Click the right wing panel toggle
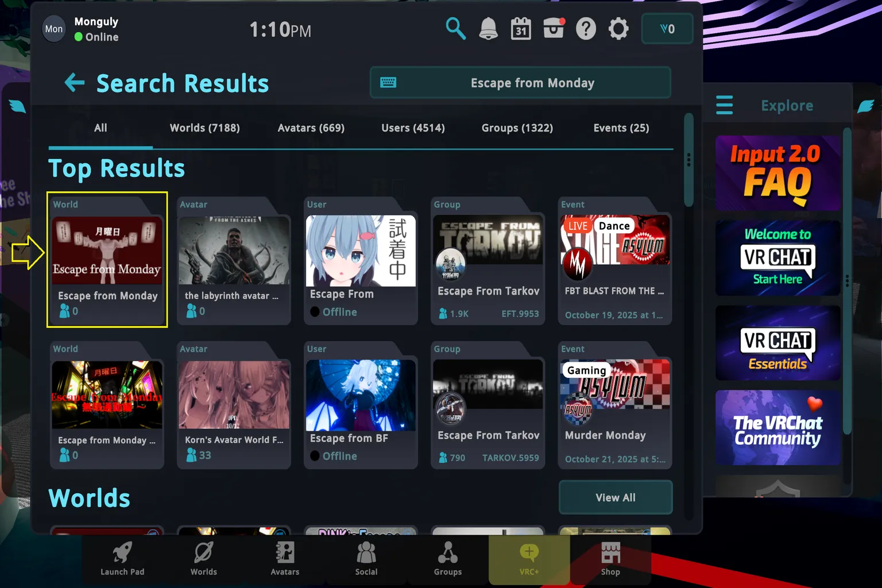Image resolution: width=882 pixels, height=588 pixels. [865, 106]
